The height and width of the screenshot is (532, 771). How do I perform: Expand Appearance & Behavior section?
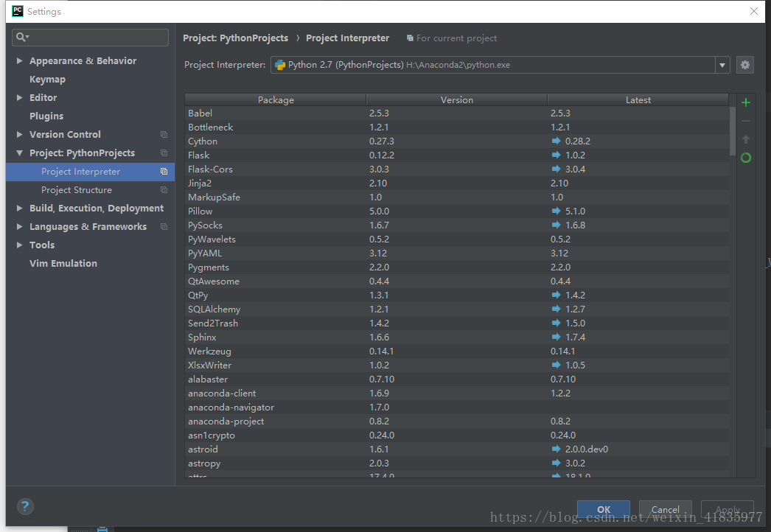pyautogui.click(x=20, y=60)
